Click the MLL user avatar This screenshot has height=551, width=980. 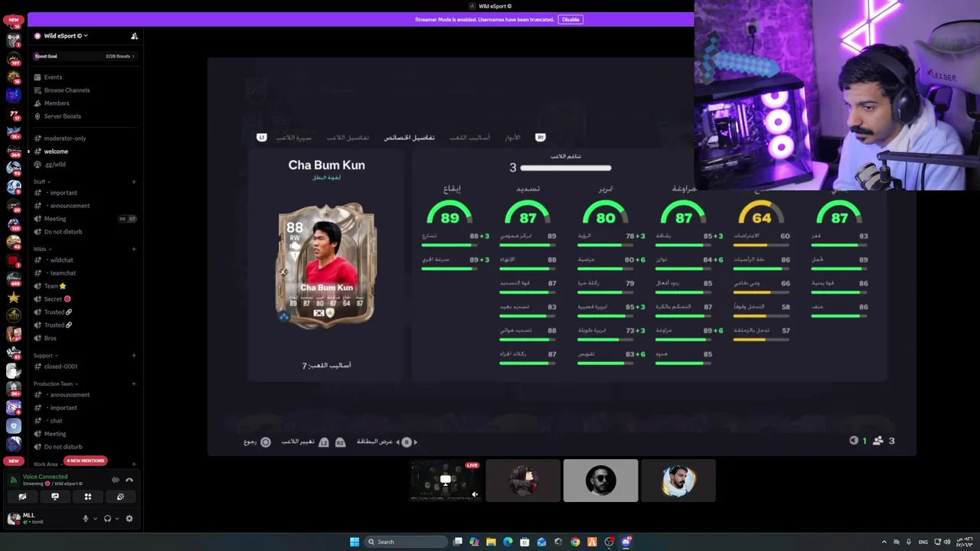13,518
